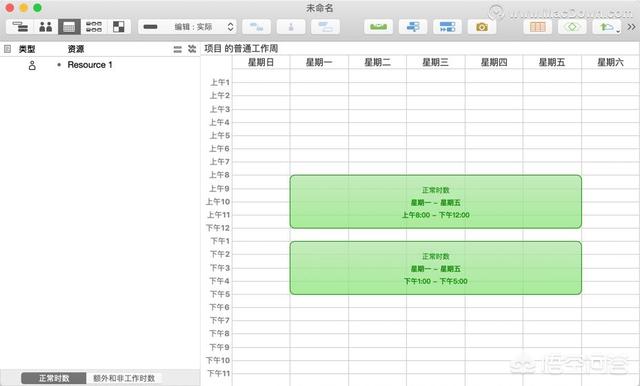Viewport: 640px width, 386px height.
Task: Click the 星期五 day header
Action: (x=552, y=62)
